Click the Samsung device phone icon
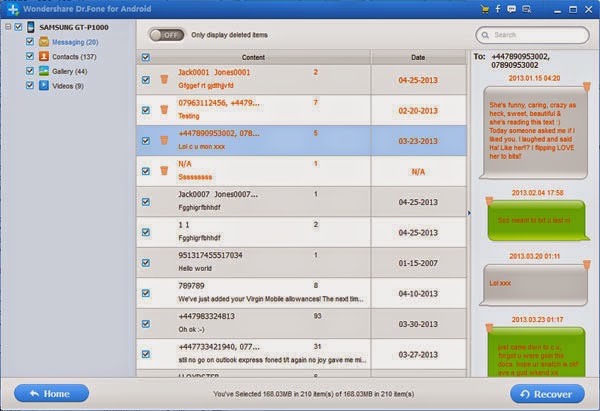 (31, 27)
